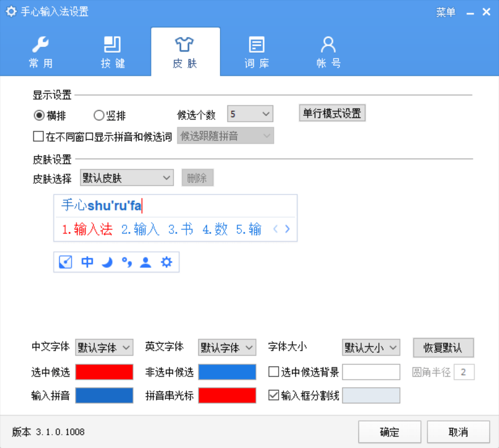
Task: Click the user account icon on status bar preview
Action: pos(145,263)
